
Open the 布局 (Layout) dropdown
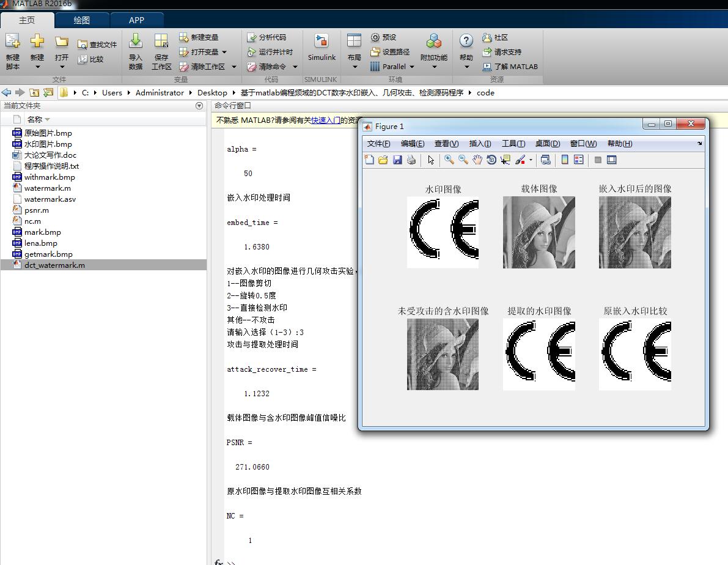(355, 51)
